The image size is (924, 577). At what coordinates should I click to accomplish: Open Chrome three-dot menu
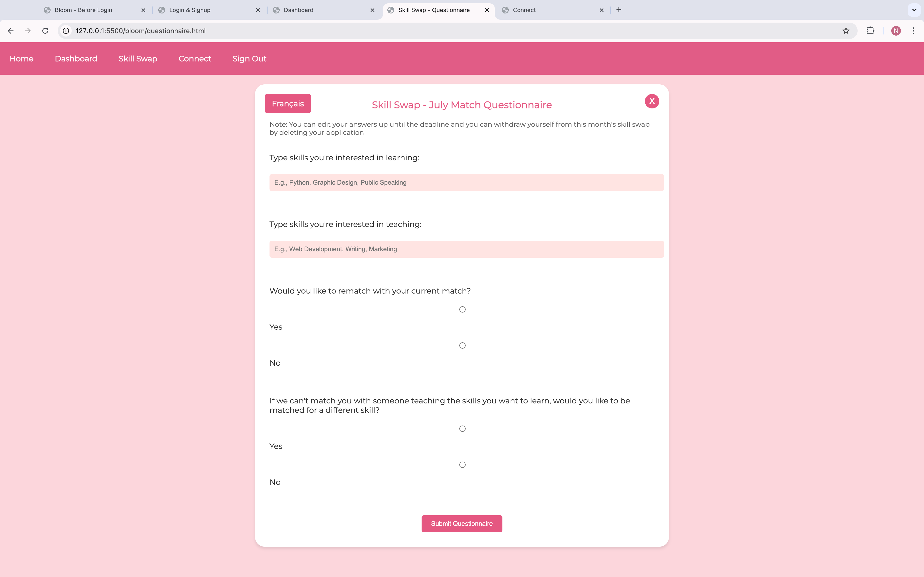click(x=913, y=31)
